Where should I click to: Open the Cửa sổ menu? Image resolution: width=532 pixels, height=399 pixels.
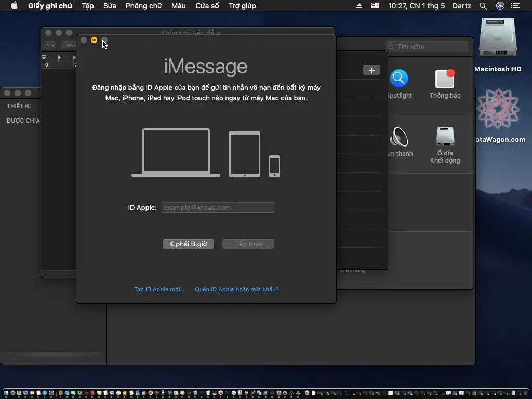tap(207, 6)
